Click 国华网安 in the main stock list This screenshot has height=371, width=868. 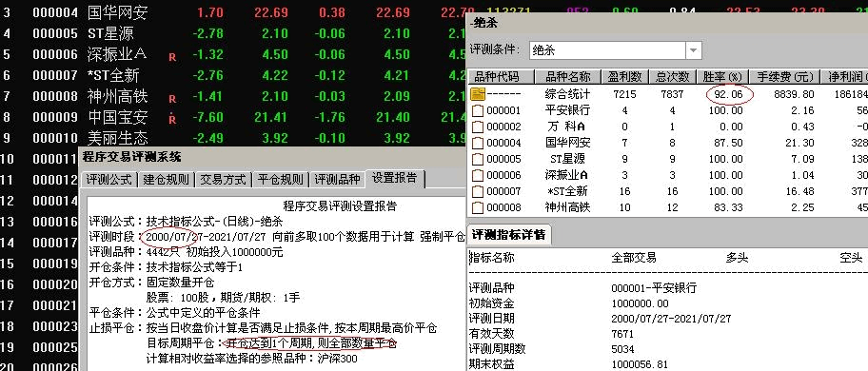[117, 12]
